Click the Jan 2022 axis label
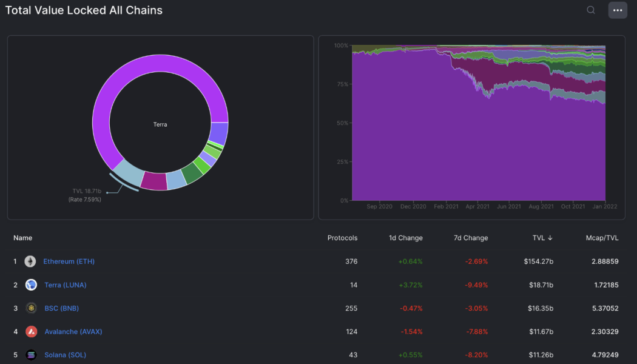Viewport: 637px width, 364px height. click(x=604, y=206)
